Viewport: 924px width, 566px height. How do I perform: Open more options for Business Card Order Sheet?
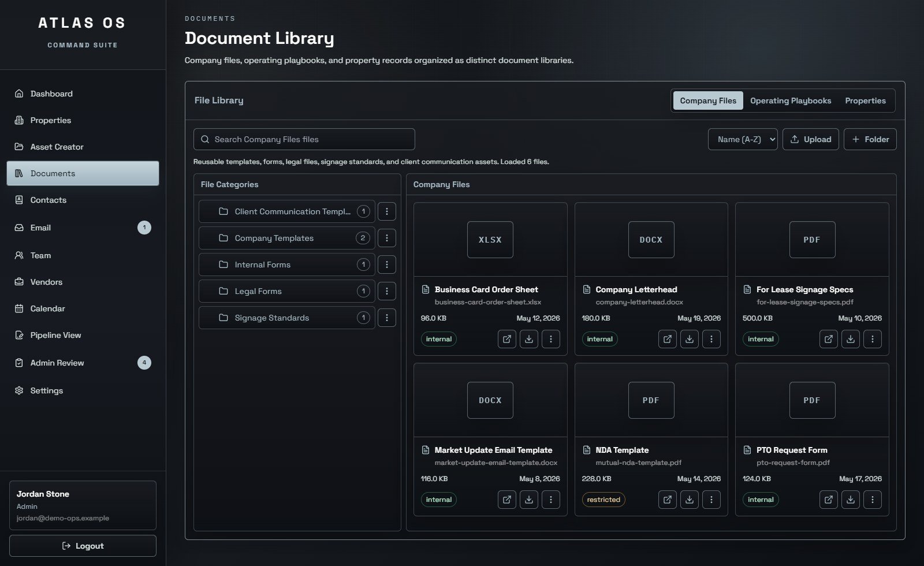pyautogui.click(x=550, y=339)
